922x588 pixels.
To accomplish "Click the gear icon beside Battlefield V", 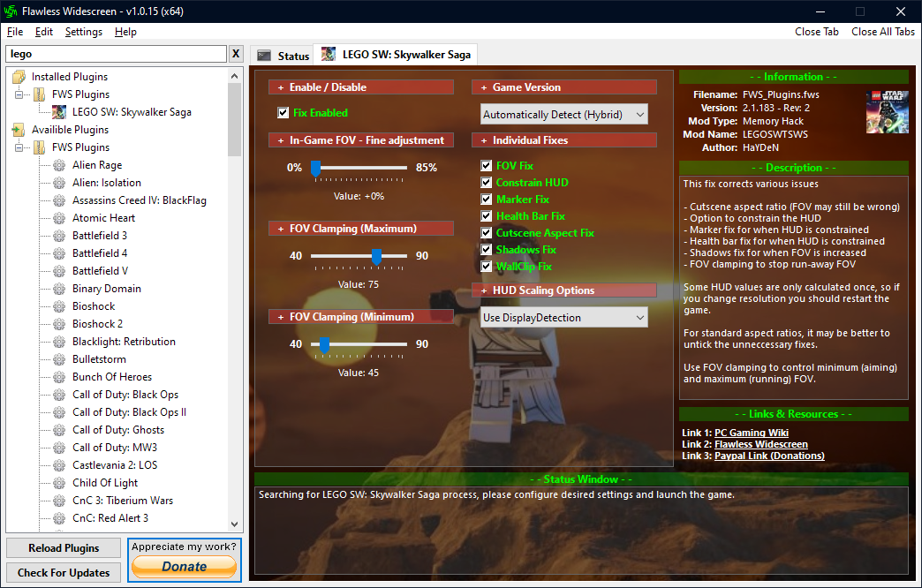I will click(x=59, y=271).
